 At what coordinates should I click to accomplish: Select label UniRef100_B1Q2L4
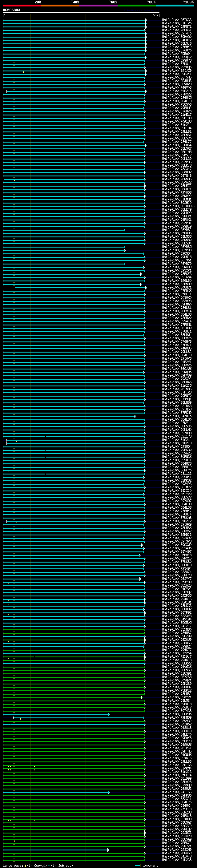pyautogui.click(x=177, y=440)
